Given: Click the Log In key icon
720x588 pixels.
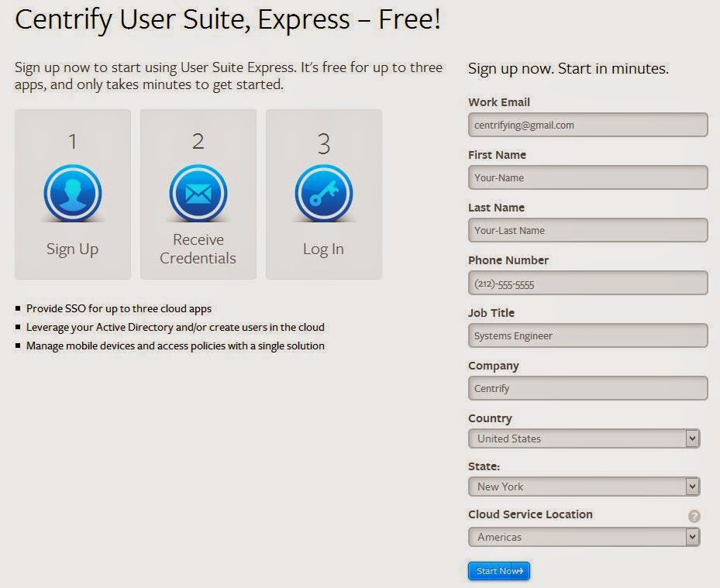Looking at the screenshot, I should click(x=323, y=193).
